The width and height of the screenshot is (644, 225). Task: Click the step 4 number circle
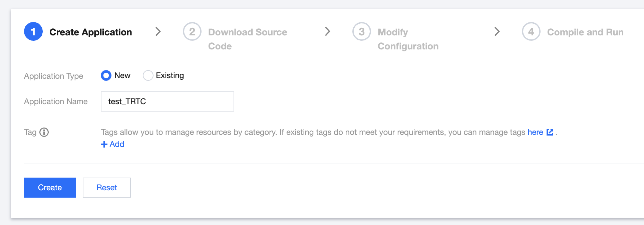[531, 32]
